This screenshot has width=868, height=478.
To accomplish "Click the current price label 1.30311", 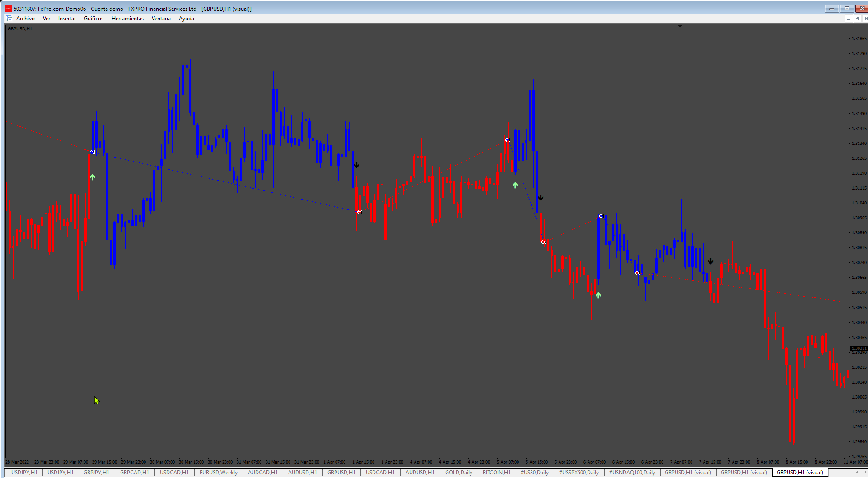I will click(x=859, y=348).
